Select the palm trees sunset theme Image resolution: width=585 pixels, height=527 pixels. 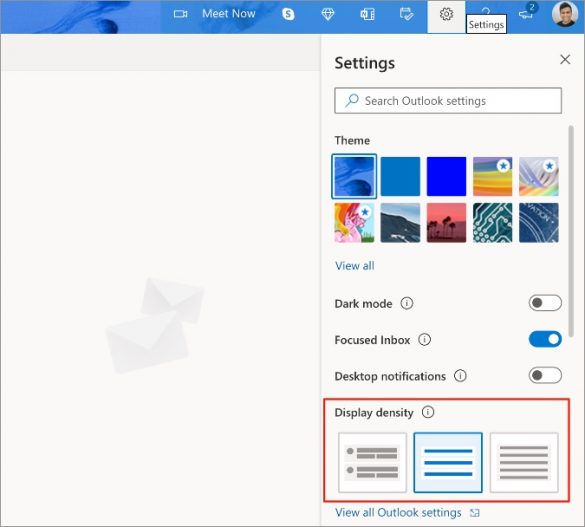(446, 223)
